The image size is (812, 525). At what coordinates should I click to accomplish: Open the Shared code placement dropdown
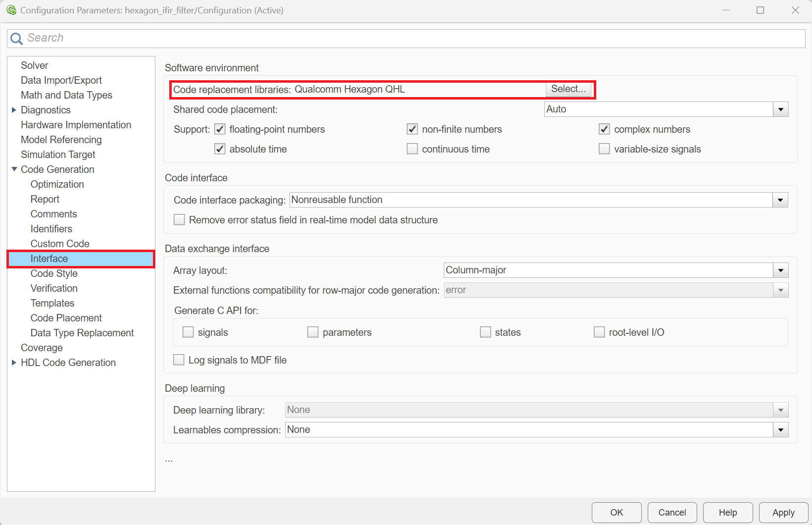[x=780, y=109]
